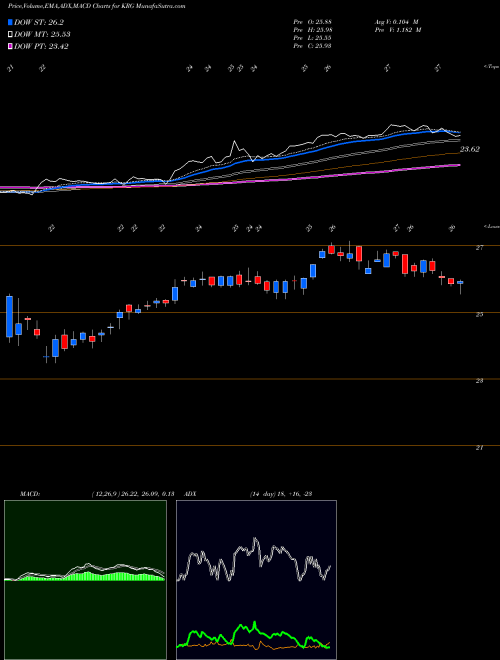Open the green MACD histogram panel
Image resolution: width=500 pixels, height=660 pixels.
(85, 580)
